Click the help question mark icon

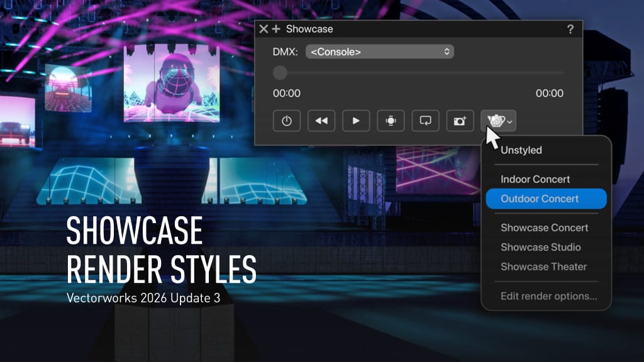(x=570, y=29)
